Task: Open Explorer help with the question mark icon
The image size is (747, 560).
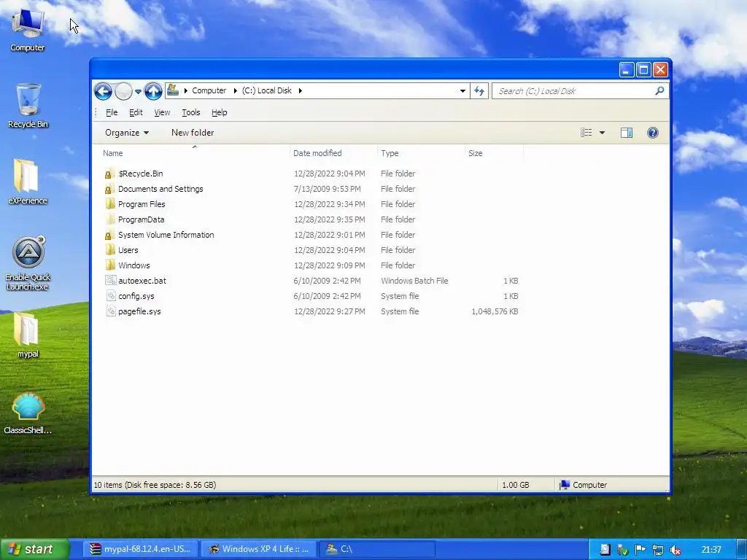Action: [x=653, y=133]
